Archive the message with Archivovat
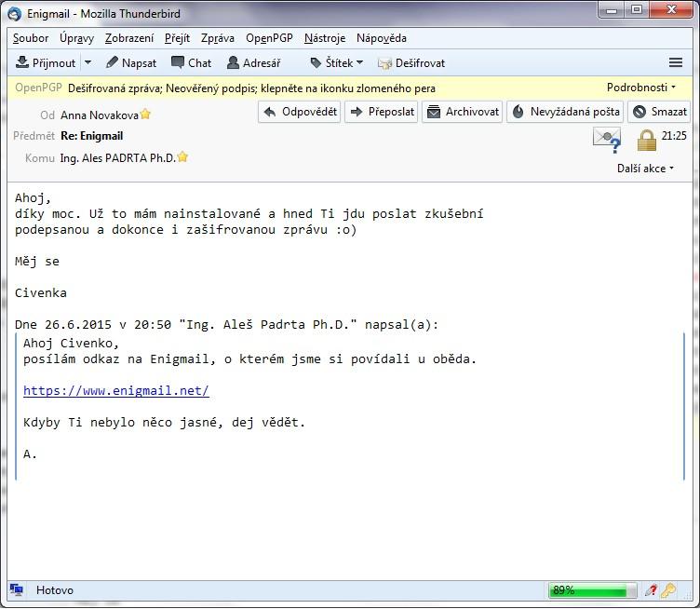This screenshot has width=700, height=609. pyautogui.click(x=463, y=112)
